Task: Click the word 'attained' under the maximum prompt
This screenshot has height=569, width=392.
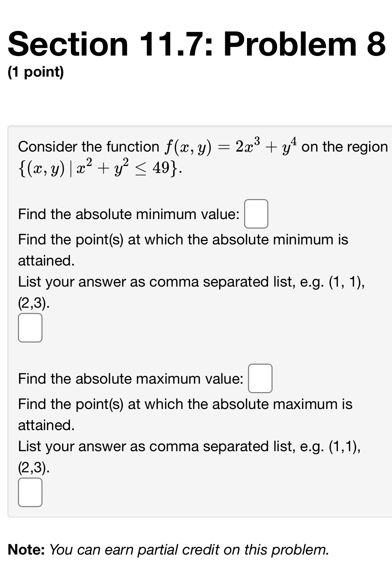Action: (45, 425)
